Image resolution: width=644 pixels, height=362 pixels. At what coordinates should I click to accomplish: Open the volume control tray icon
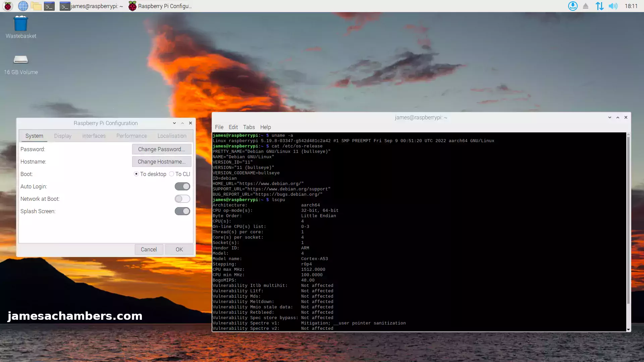point(613,6)
